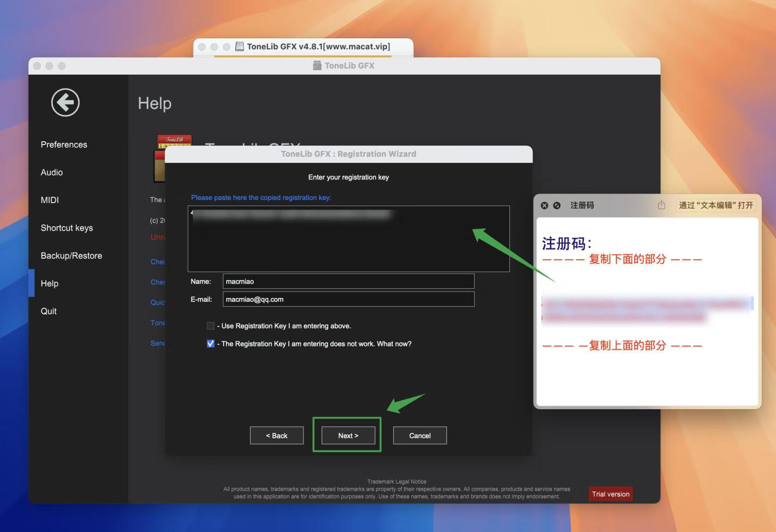Image resolution: width=776 pixels, height=532 pixels.
Task: Open the Backup/Restore section
Action: (71, 255)
